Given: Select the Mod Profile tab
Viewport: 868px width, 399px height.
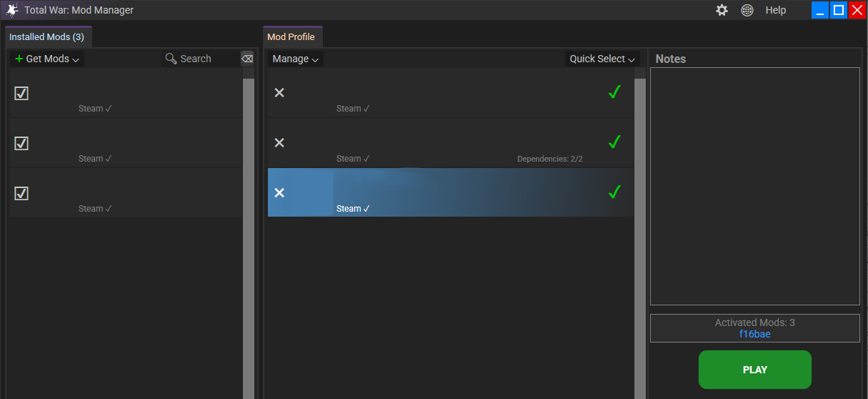Looking at the screenshot, I should tap(291, 37).
